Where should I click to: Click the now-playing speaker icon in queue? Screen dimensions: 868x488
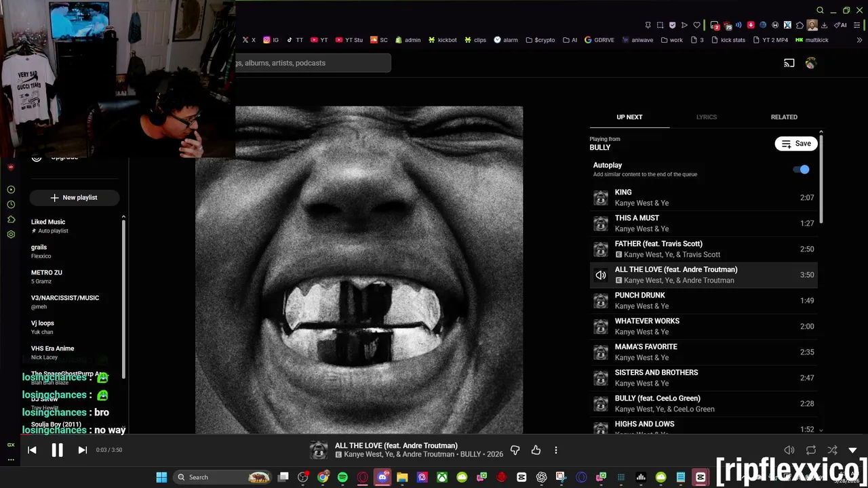point(601,274)
